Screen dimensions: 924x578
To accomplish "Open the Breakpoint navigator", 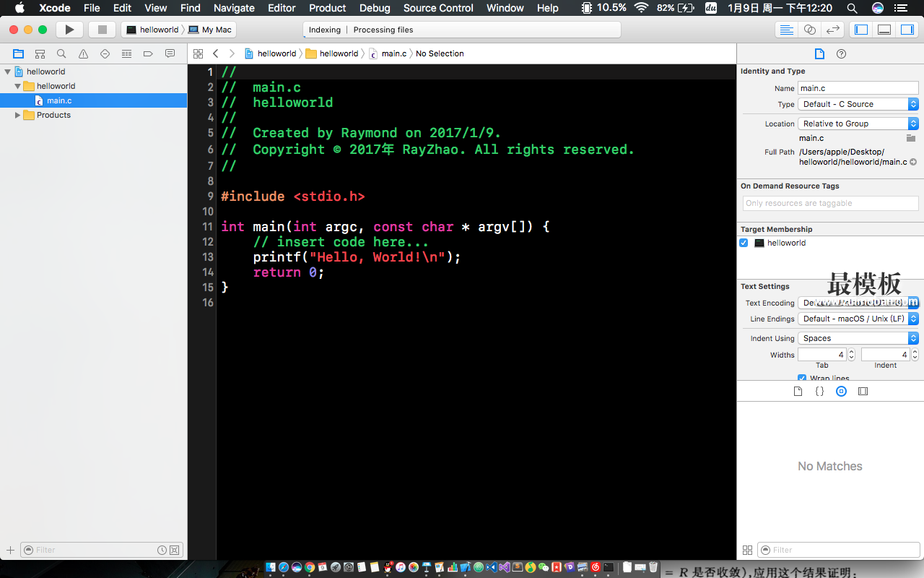I will click(x=148, y=53).
